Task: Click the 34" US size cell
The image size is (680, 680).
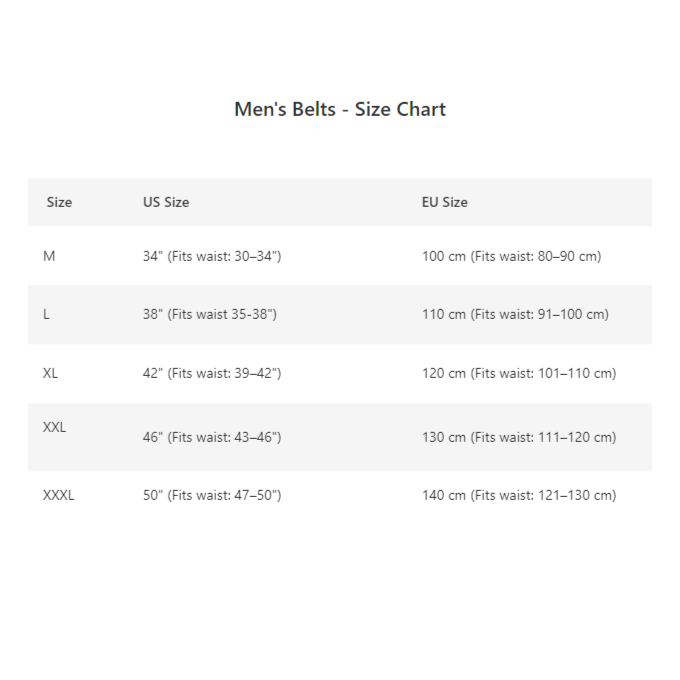Action: [212, 256]
